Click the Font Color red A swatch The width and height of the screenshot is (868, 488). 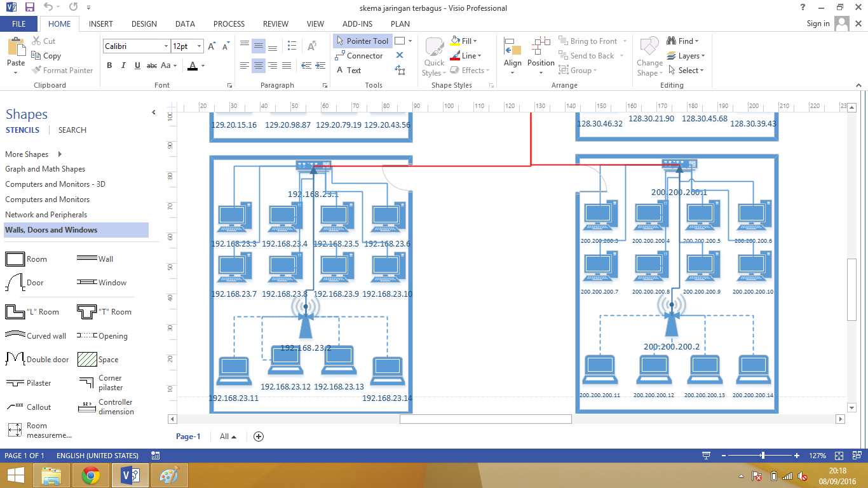pyautogui.click(x=193, y=65)
